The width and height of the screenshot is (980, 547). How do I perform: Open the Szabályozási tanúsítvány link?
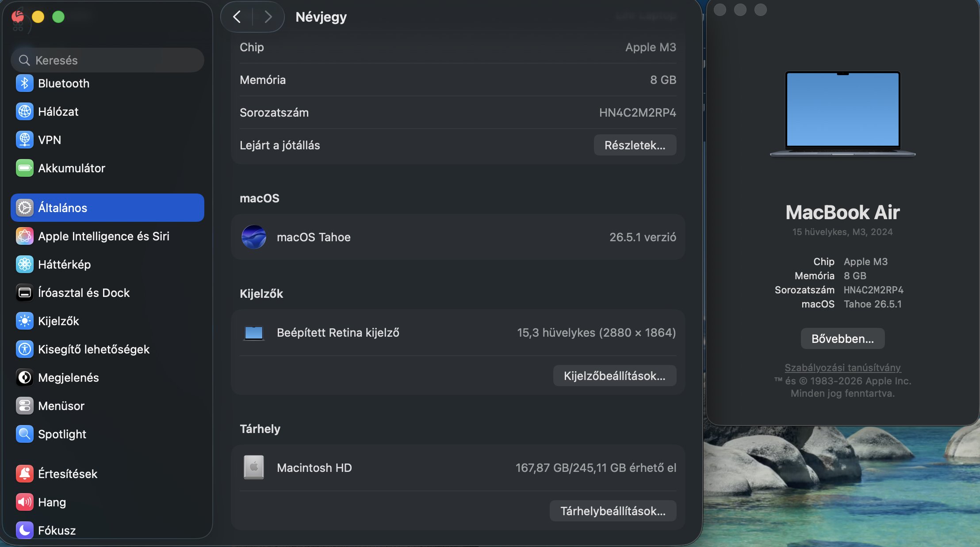pyautogui.click(x=842, y=368)
